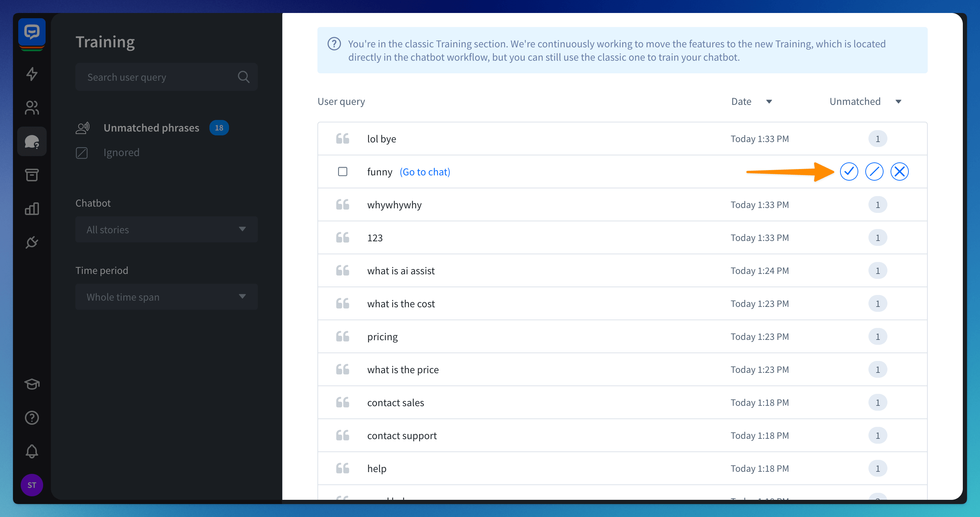The image size is (980, 517).
Task: Open the notifications bell icon
Action: (32, 451)
